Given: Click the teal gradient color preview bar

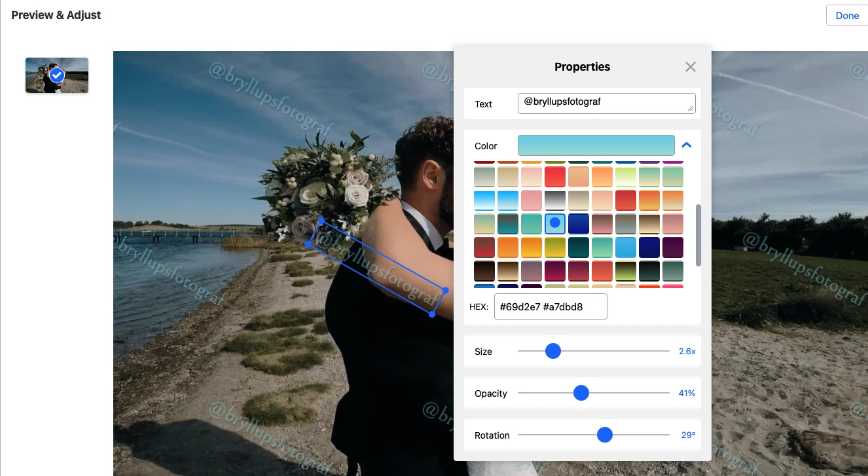Looking at the screenshot, I should pos(596,145).
